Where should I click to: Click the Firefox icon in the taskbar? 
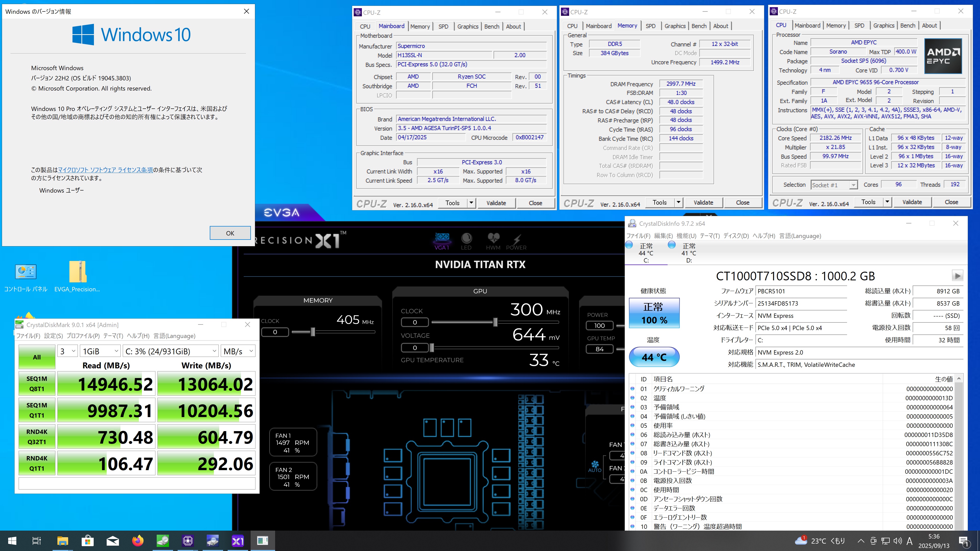138,540
